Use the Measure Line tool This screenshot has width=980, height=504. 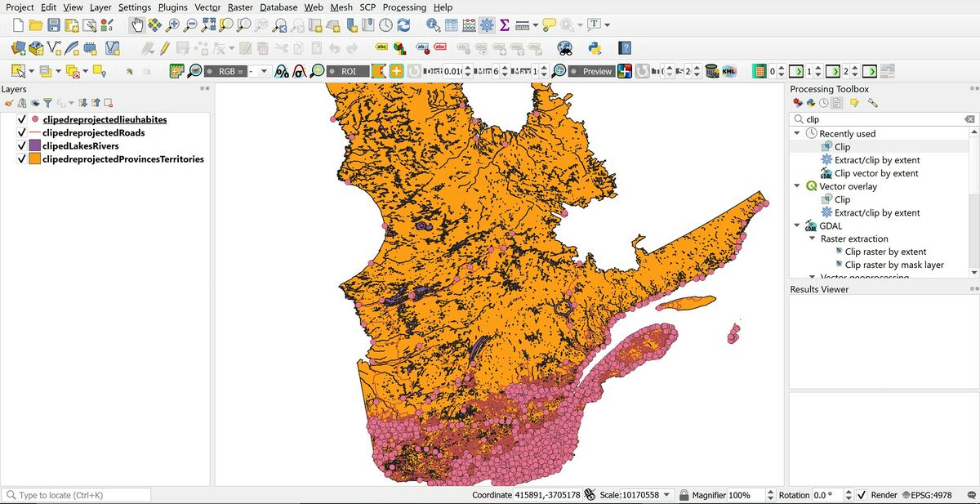(523, 25)
